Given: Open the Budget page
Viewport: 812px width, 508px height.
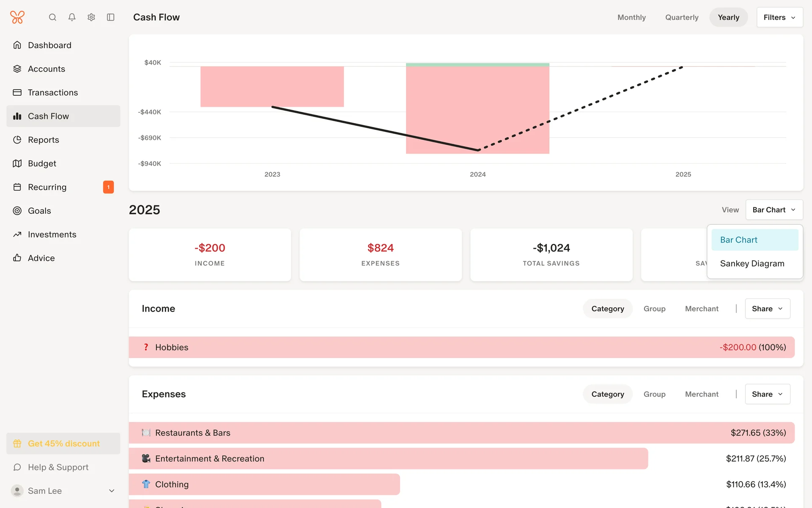Looking at the screenshot, I should tap(42, 163).
